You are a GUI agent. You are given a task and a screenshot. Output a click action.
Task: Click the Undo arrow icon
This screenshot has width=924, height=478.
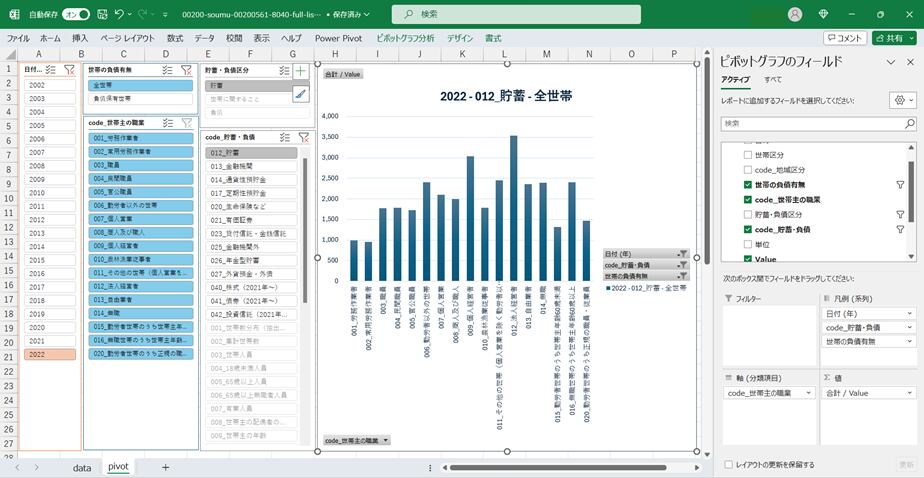click(120, 14)
